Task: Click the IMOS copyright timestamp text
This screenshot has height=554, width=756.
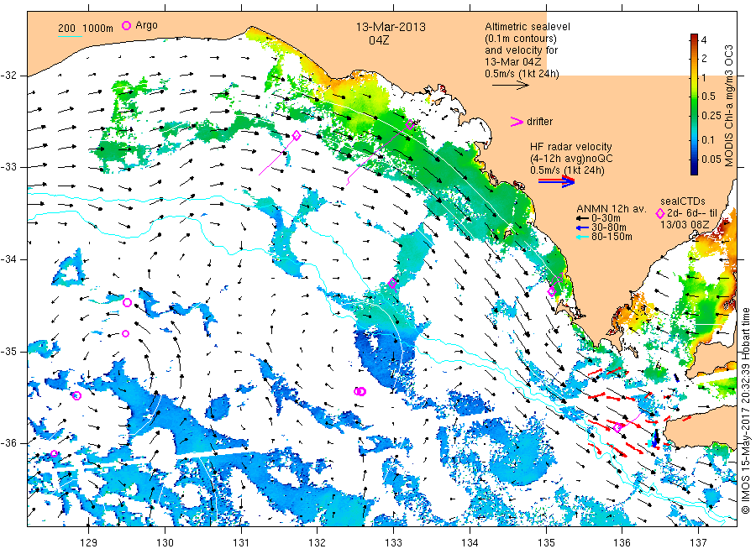Action: [745, 410]
